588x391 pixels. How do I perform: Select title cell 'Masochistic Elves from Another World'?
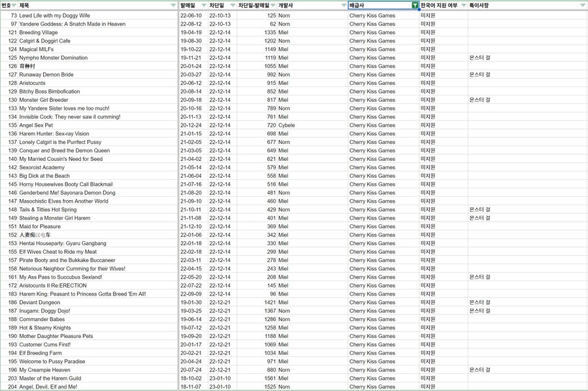pos(63,201)
